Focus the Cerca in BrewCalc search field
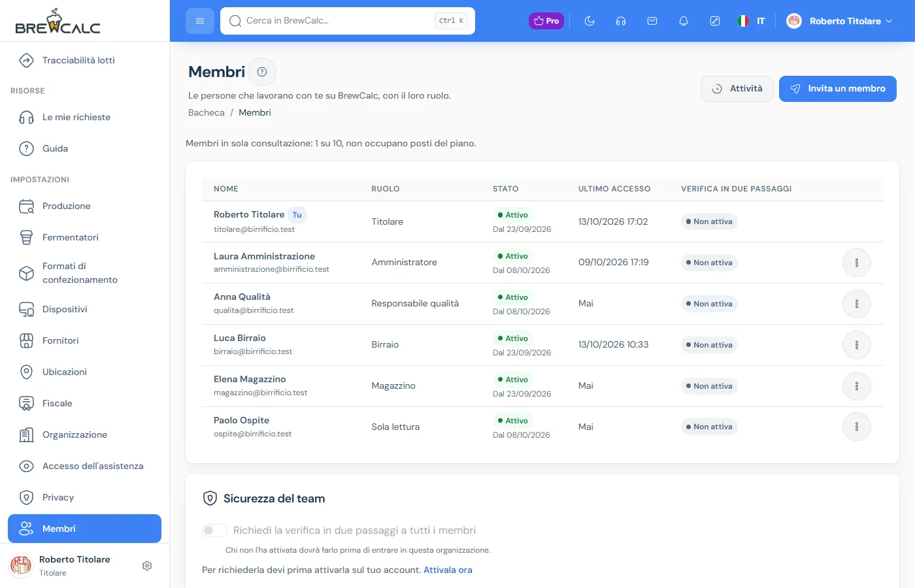 (x=348, y=21)
